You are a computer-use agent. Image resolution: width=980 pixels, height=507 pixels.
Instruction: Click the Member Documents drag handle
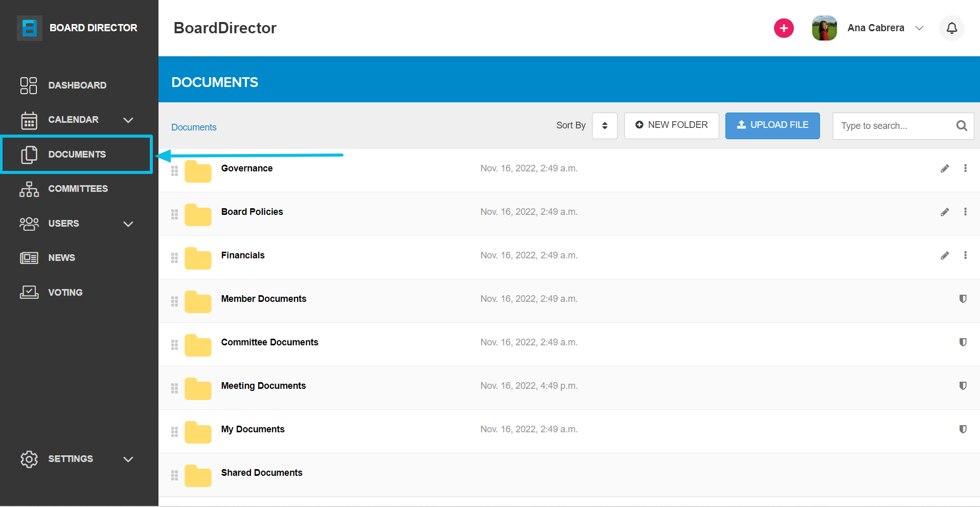click(x=174, y=301)
